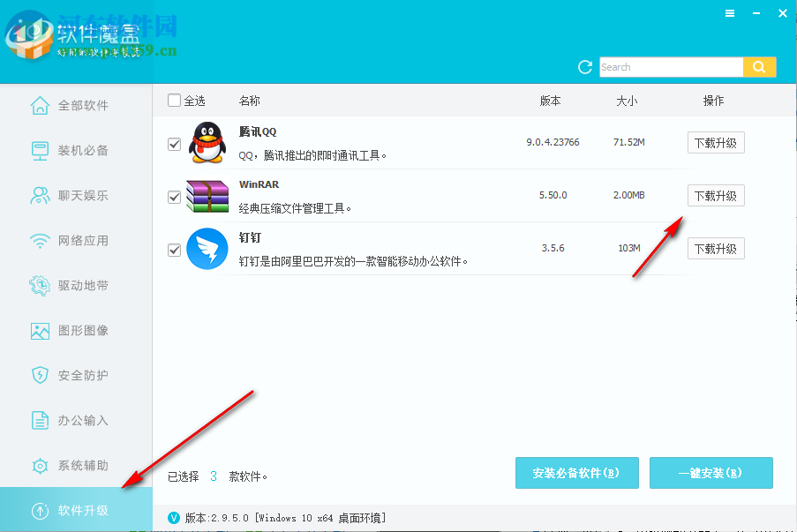The image size is (797, 532).
Task: Close the 软件魔盒 window
Action: point(783,14)
